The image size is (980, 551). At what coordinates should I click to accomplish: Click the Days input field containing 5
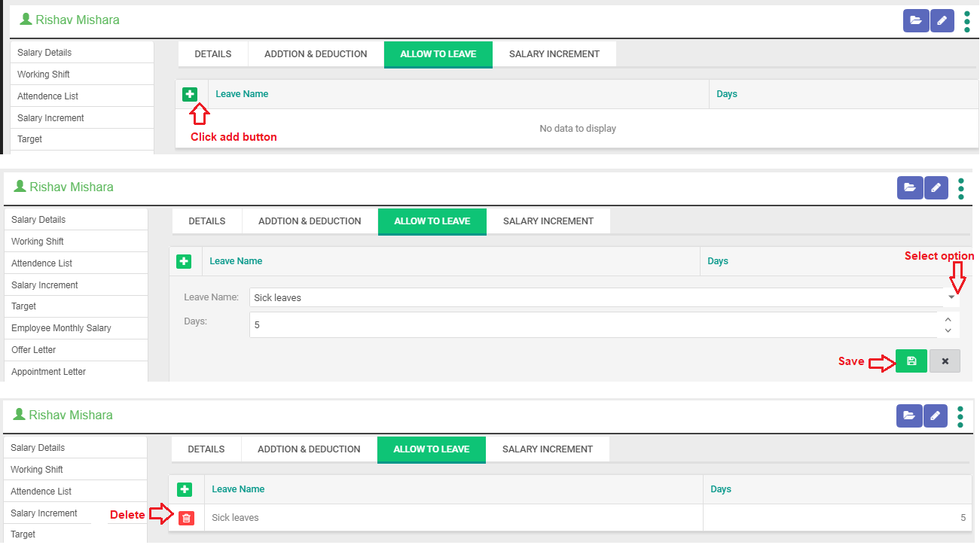(x=593, y=325)
